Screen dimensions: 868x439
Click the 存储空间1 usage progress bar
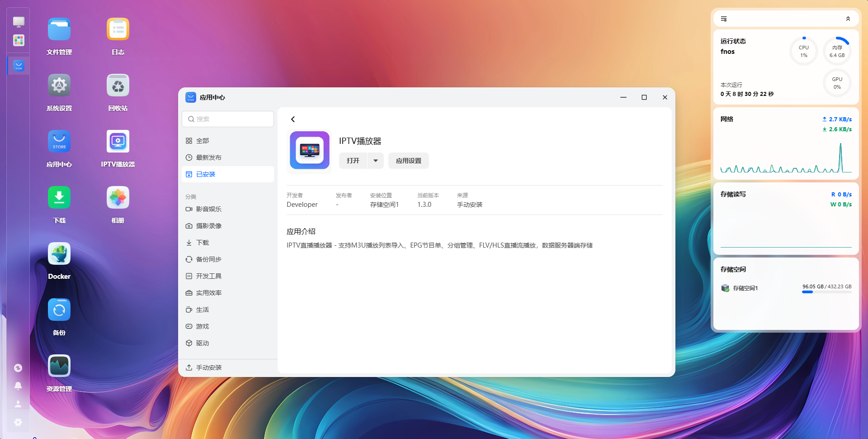(x=827, y=292)
